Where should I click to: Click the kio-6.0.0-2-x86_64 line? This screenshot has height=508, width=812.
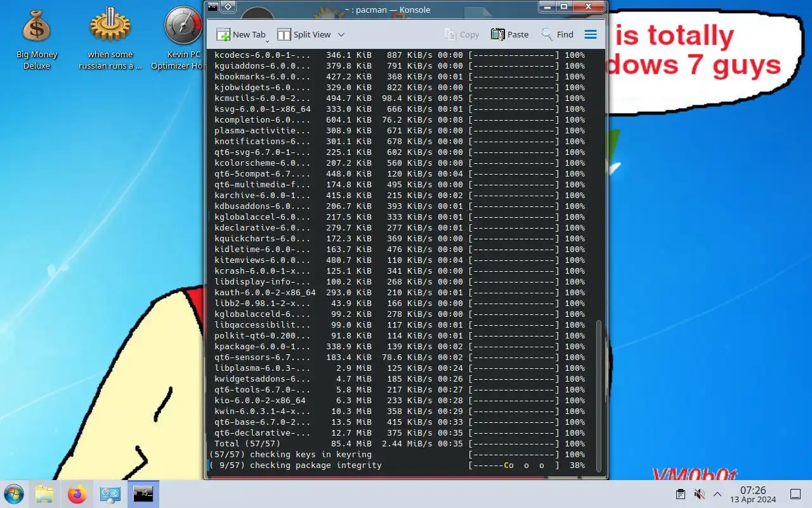coord(400,401)
